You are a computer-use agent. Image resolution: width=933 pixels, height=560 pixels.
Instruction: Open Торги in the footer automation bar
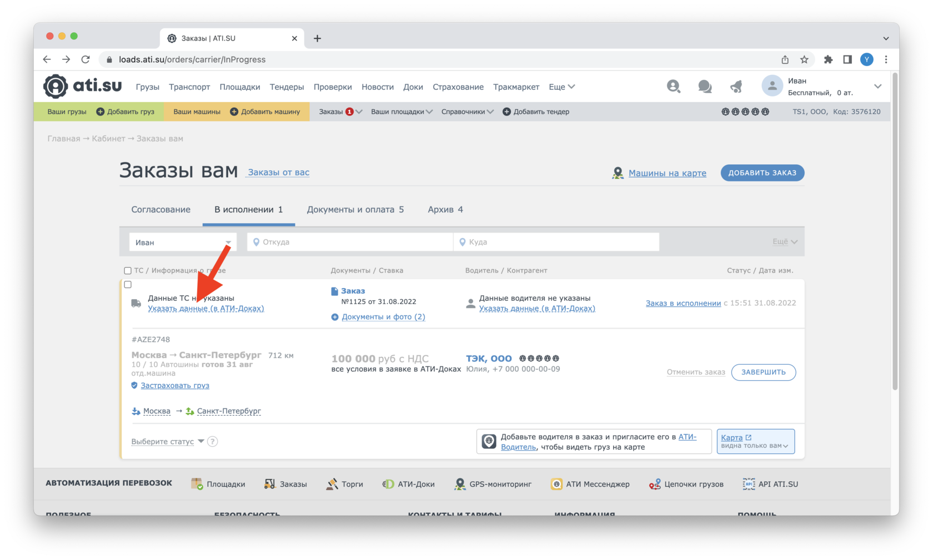point(344,484)
